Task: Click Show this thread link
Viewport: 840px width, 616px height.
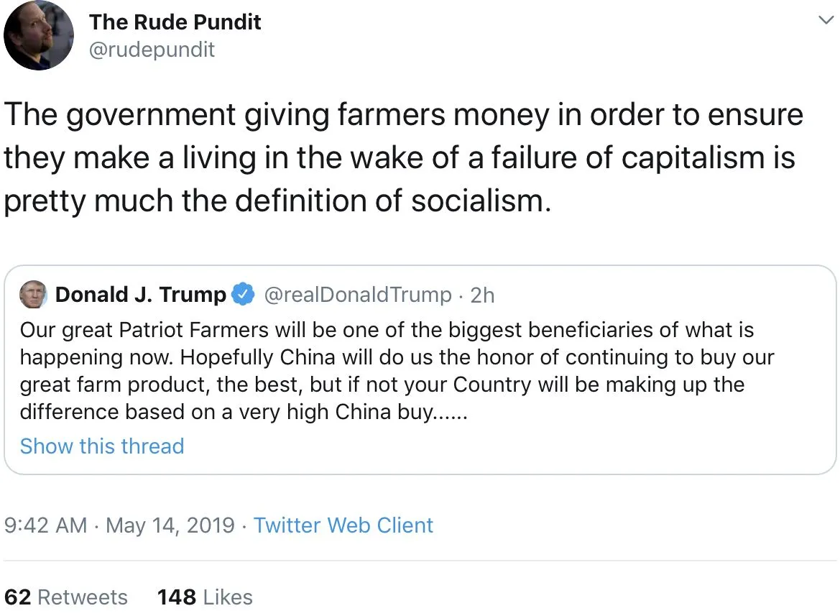Action: click(x=102, y=446)
